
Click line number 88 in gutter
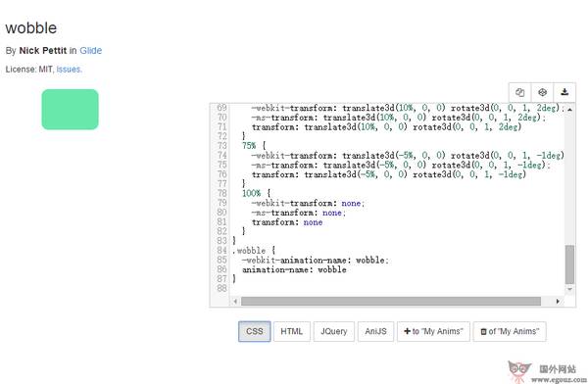(x=221, y=288)
